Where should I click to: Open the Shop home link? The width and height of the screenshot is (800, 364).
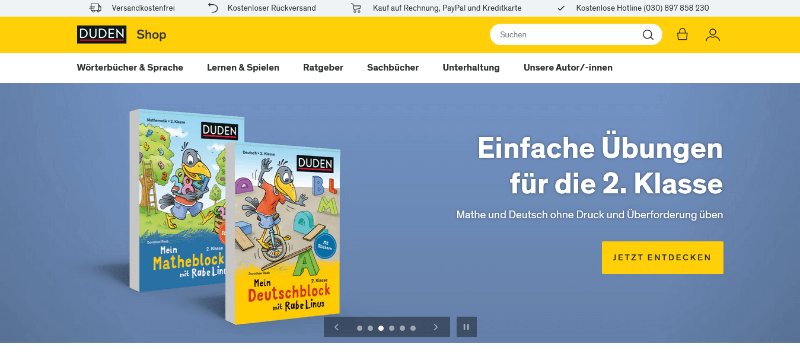(x=151, y=35)
